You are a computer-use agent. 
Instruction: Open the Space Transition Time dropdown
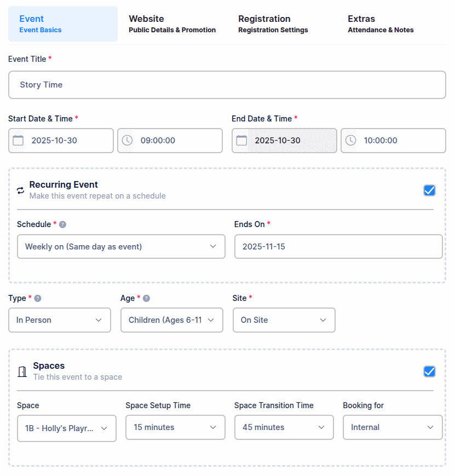coord(284,427)
